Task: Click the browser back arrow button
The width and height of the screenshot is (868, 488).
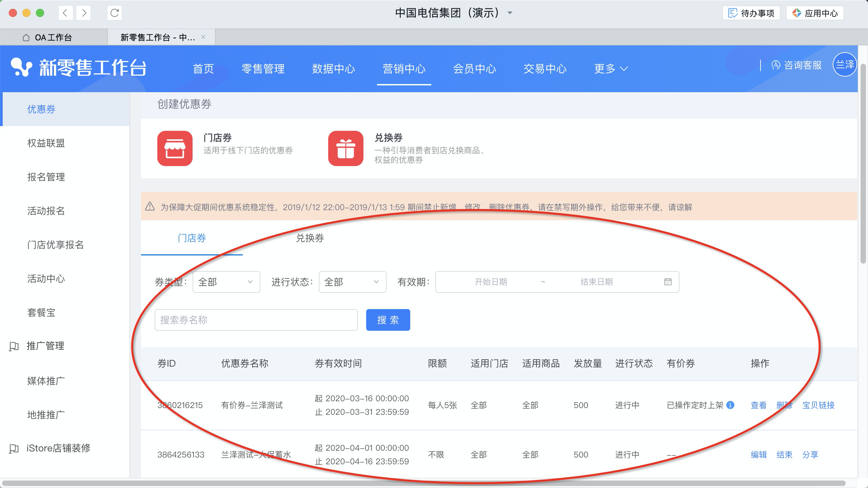Action: tap(65, 13)
